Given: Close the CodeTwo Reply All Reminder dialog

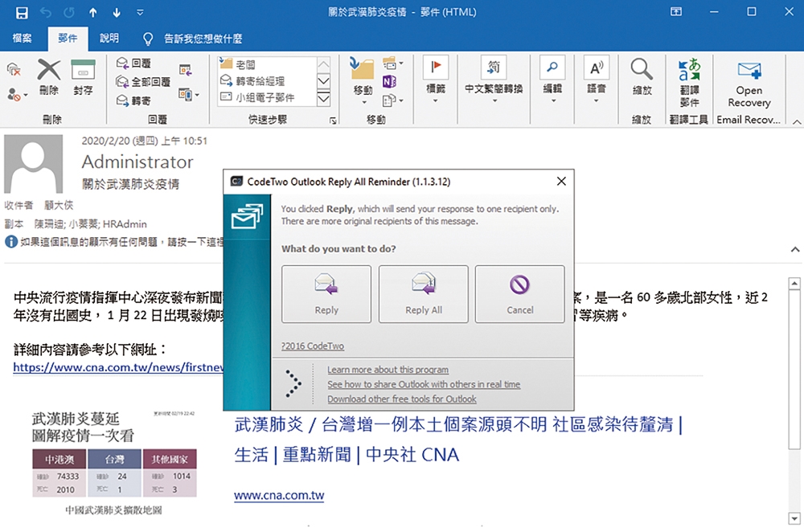Looking at the screenshot, I should click(561, 181).
